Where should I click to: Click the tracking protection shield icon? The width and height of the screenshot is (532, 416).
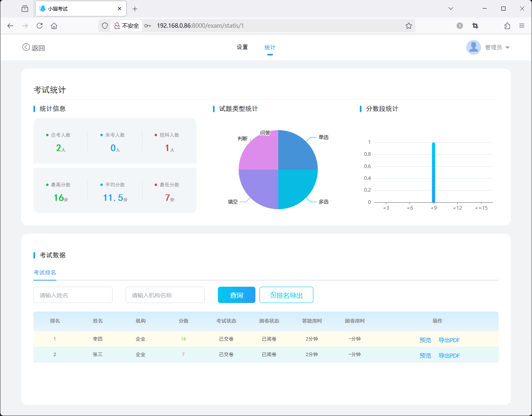tap(105, 26)
